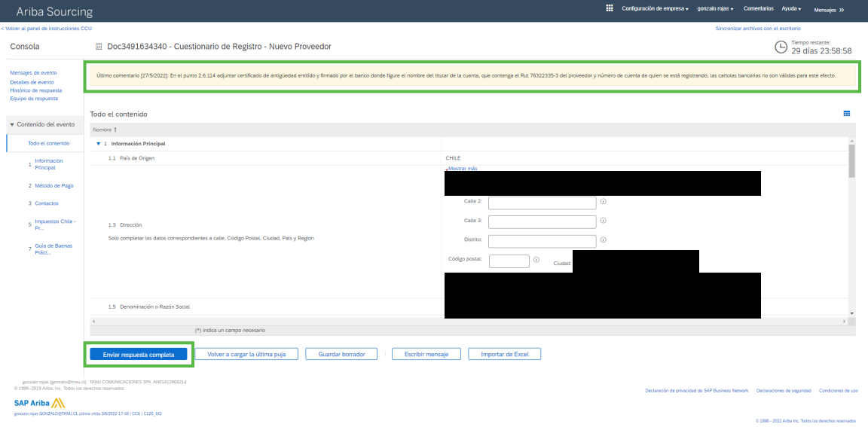Open Equipo de respuesta link
Image resolution: width=868 pixels, height=427 pixels.
[34, 99]
